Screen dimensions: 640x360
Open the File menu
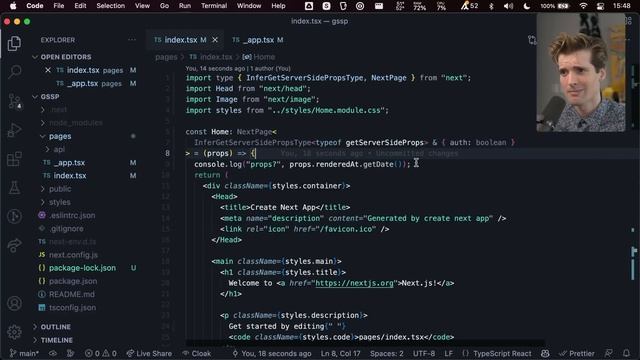59,6
